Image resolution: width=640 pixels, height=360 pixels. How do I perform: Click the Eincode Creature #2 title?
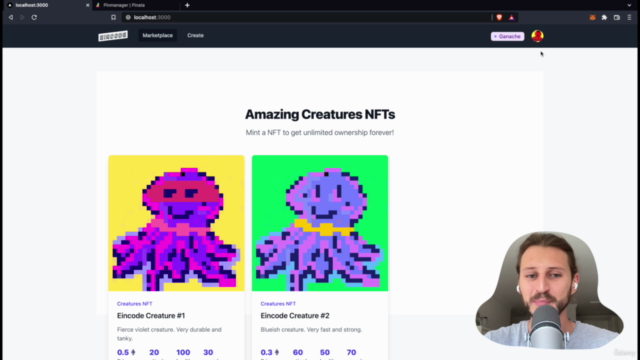point(295,316)
